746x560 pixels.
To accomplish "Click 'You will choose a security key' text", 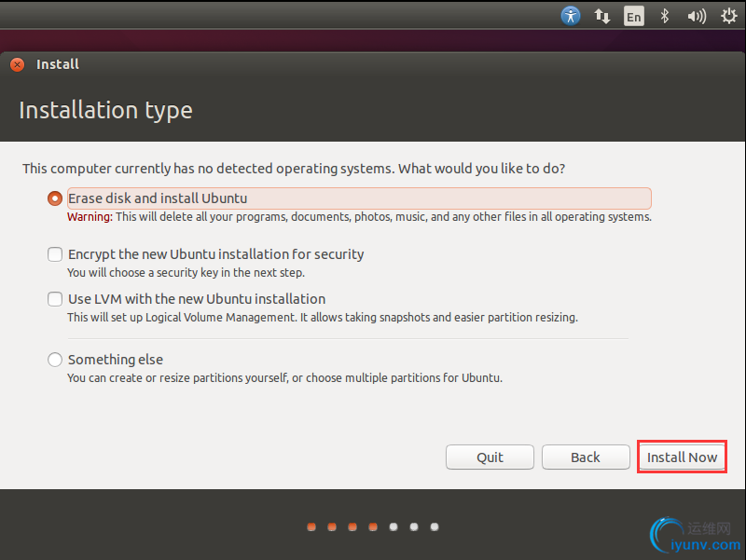I will 186,273.
